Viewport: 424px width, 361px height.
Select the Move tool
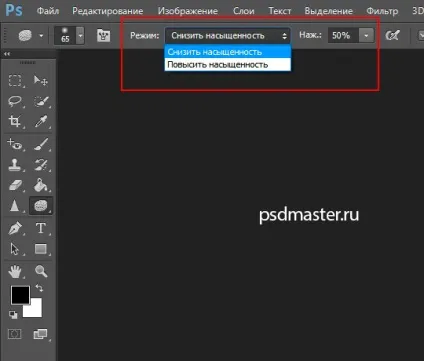[x=41, y=81]
